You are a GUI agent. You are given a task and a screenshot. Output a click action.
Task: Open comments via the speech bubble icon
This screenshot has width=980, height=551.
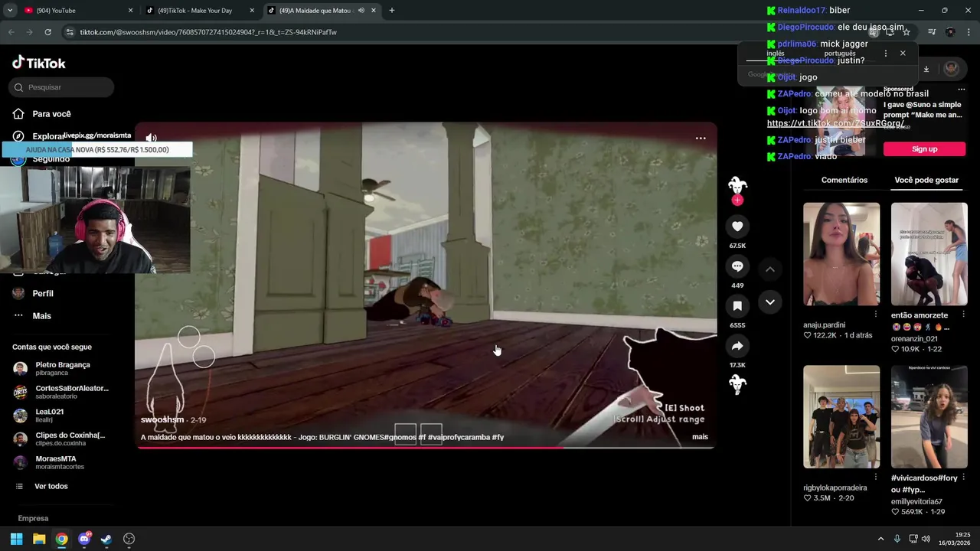[737, 266]
